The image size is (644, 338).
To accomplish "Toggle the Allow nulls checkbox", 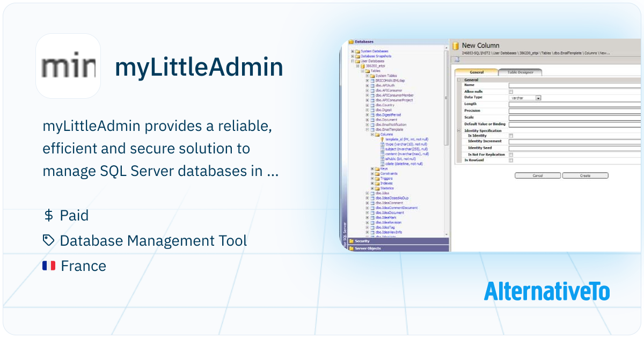I will pyautogui.click(x=511, y=92).
